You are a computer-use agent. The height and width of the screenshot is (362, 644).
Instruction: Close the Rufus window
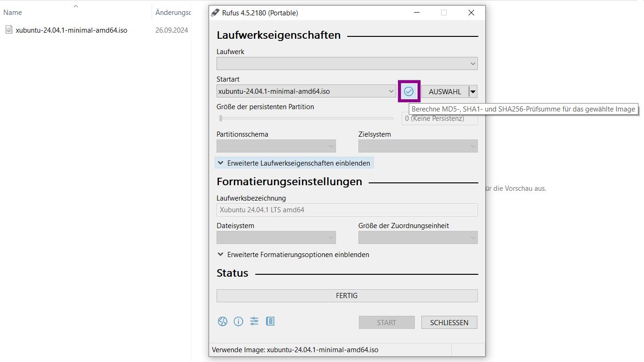click(x=471, y=13)
